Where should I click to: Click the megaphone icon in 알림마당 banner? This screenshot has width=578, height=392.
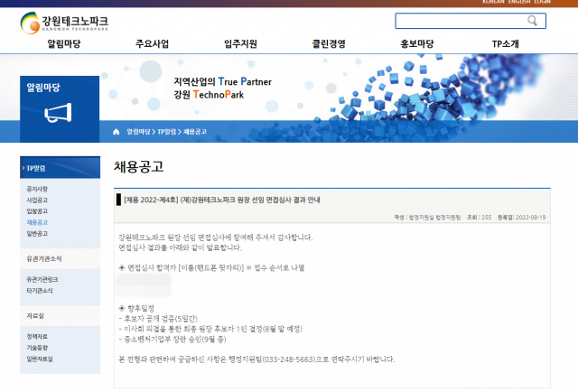coord(58,113)
